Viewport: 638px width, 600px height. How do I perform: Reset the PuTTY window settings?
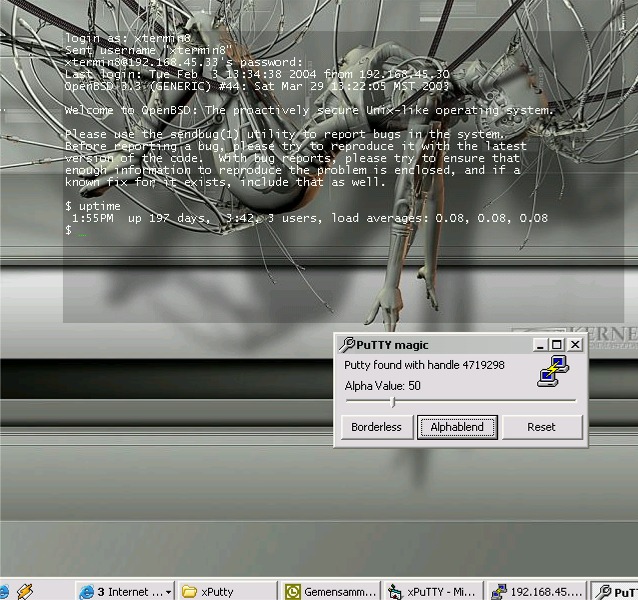(x=542, y=427)
